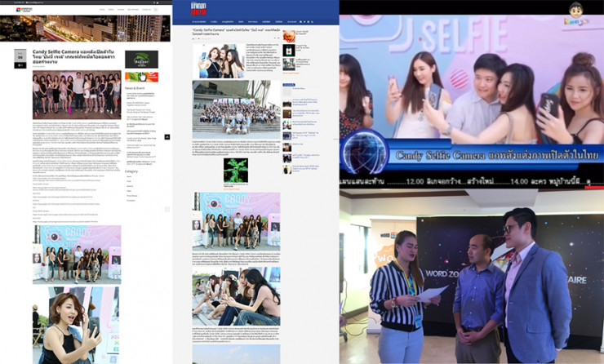Image resolution: width=604 pixels, height=364 pixels.
Task: Click the orange banner with hand cursor
Action: [141, 77]
